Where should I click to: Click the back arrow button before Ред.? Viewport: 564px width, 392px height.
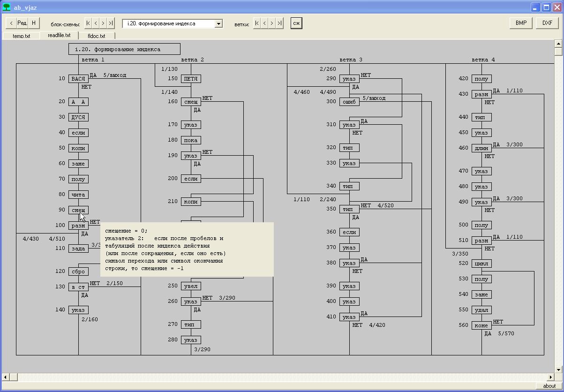(x=11, y=23)
